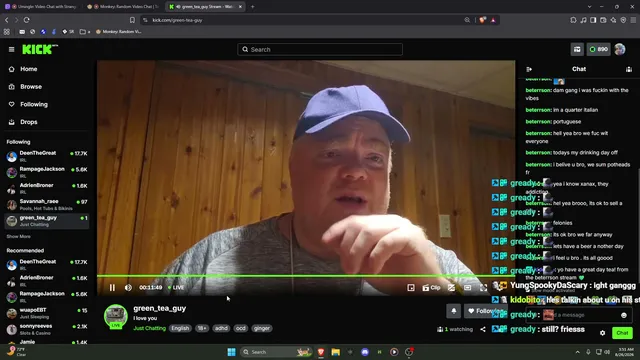This screenshot has width=640, height=360.
Task: Open Monkey Random V... bookmark
Action: click(118, 31)
